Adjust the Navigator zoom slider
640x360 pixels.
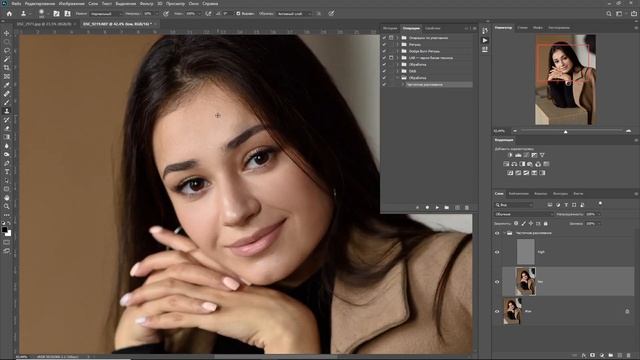point(565,131)
